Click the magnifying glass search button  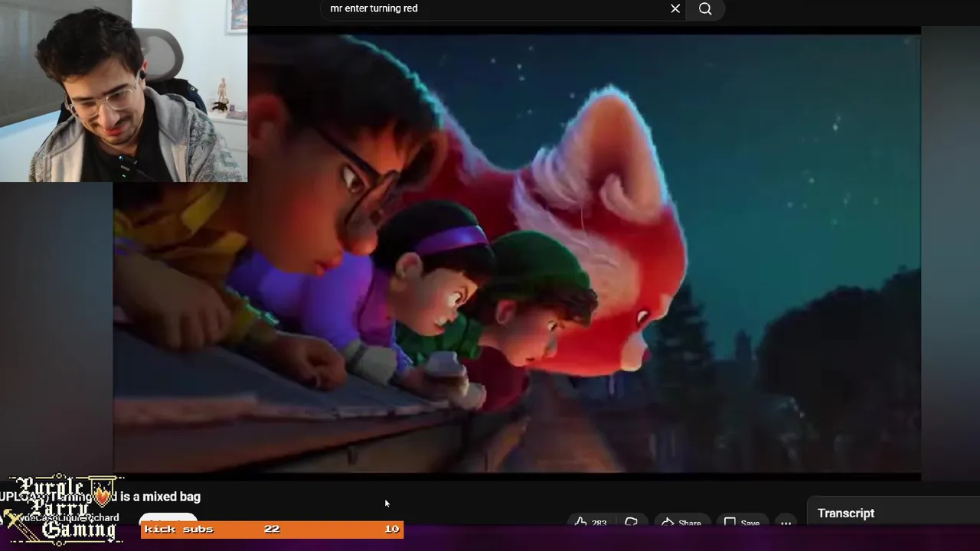pos(705,8)
